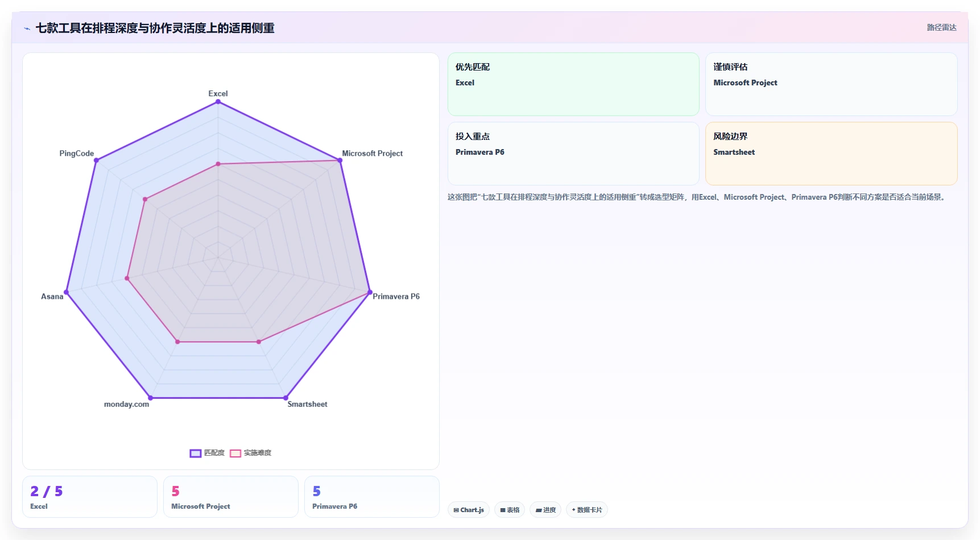This screenshot has width=980, height=540.
Task: Open the 投入重点 Primavera P6 card
Action: [573, 154]
